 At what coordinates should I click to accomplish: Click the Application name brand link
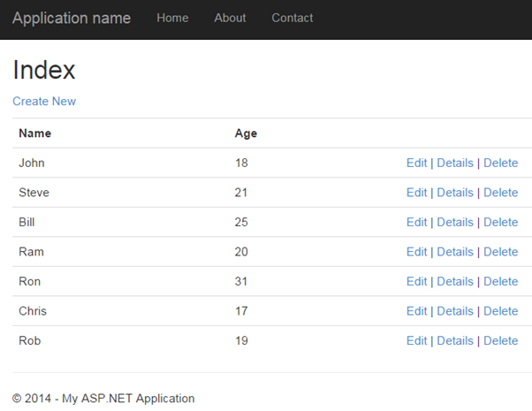pyautogui.click(x=72, y=18)
